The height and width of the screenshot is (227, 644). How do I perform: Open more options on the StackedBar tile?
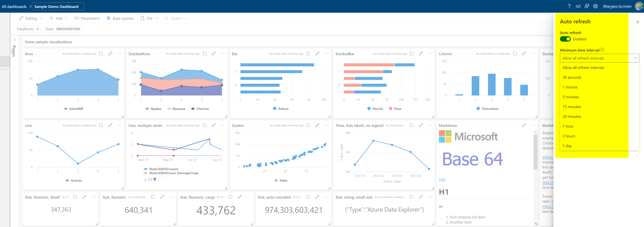coord(430,53)
